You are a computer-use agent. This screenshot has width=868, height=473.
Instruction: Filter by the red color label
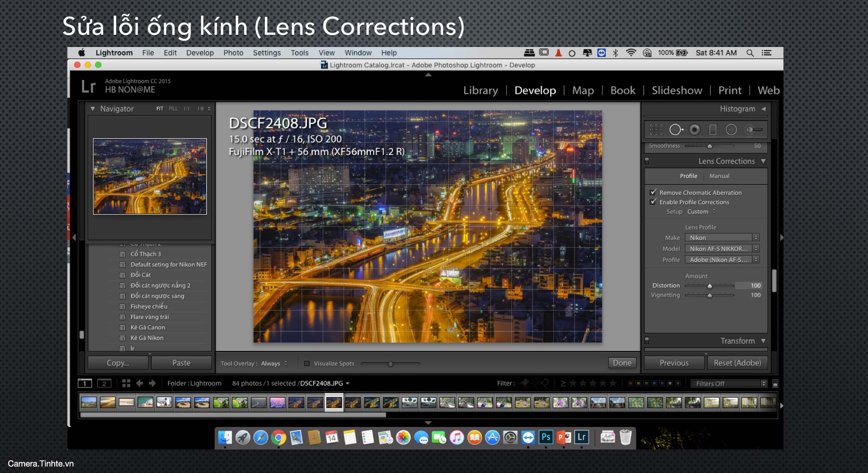point(630,383)
